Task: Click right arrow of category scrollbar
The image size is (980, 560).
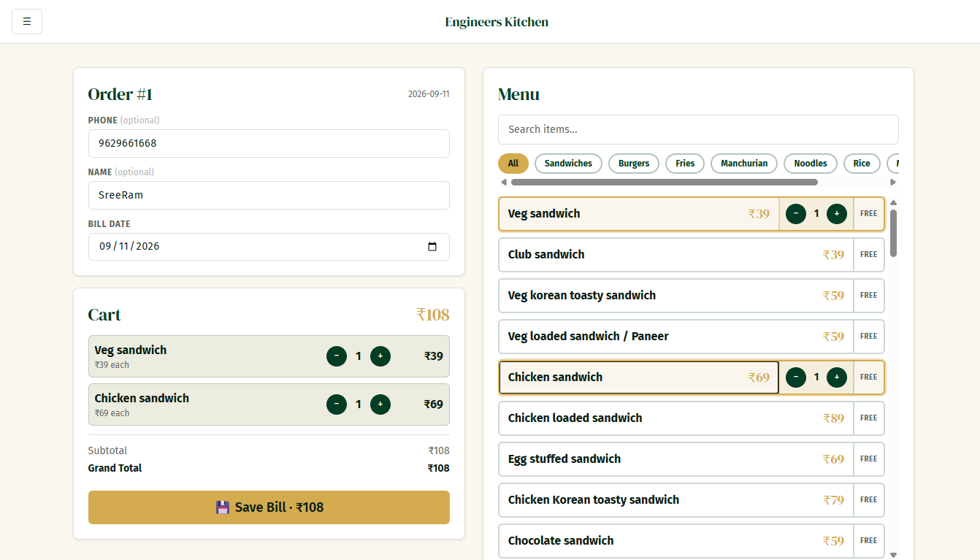Action: click(893, 182)
